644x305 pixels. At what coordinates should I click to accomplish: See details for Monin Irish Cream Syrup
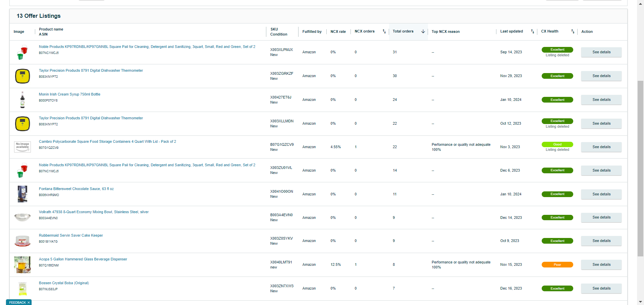click(601, 100)
